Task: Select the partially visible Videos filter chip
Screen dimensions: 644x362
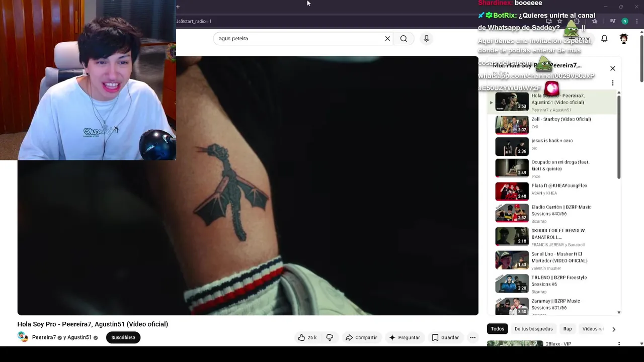Action: coord(592,329)
